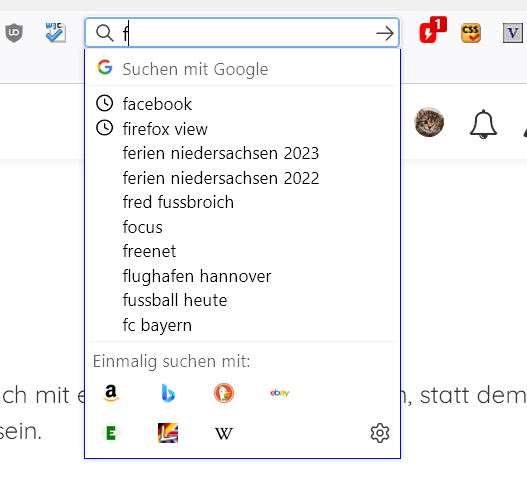Search once with LEO dictionary

[168, 433]
